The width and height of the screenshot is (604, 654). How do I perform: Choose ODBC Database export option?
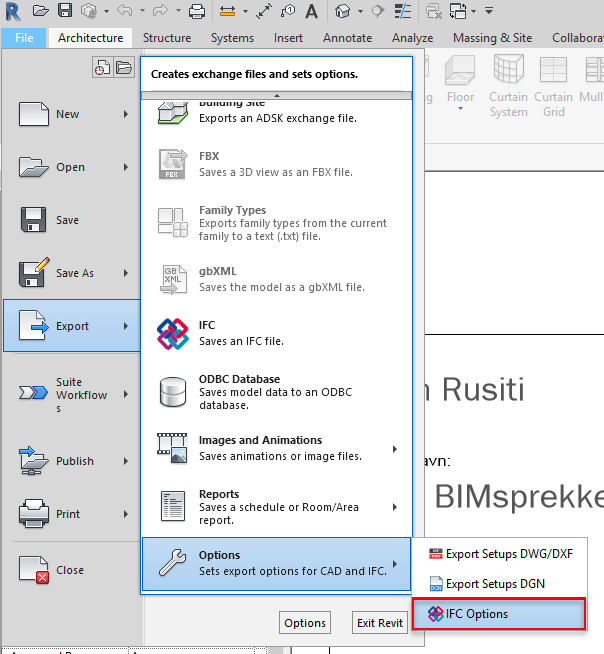coord(277,392)
